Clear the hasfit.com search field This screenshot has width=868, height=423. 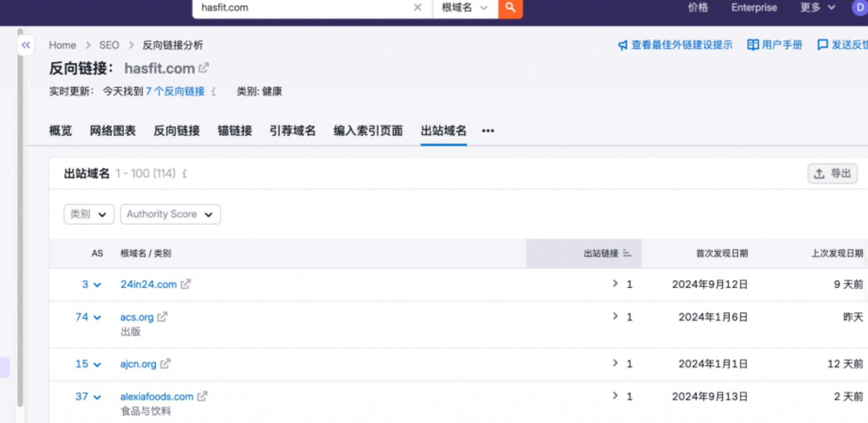[x=418, y=8]
